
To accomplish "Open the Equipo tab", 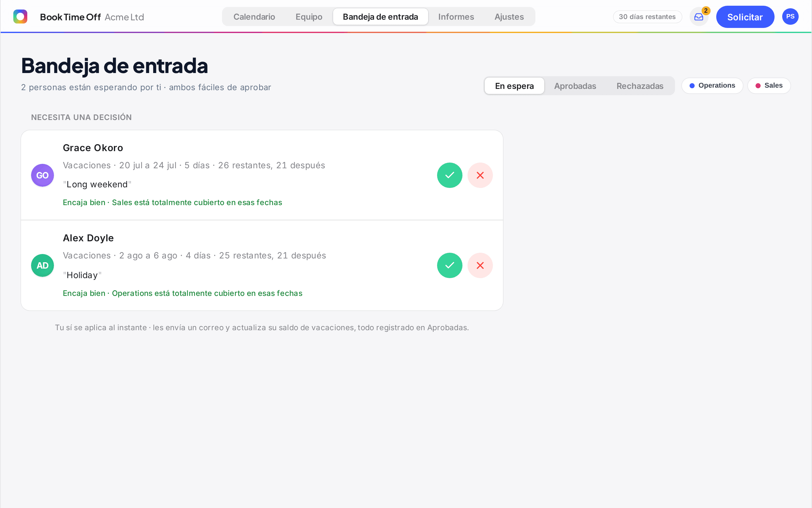I will [309, 17].
